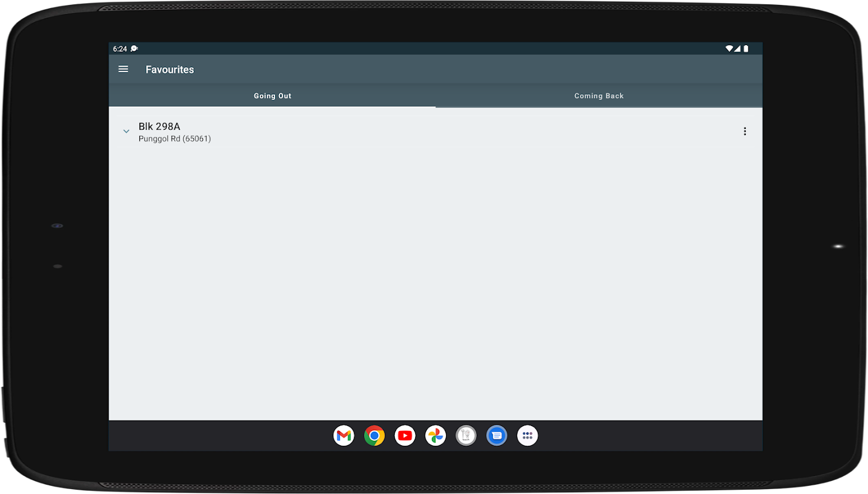Tap the cellular signal icon
868x494 pixels.
click(x=737, y=49)
